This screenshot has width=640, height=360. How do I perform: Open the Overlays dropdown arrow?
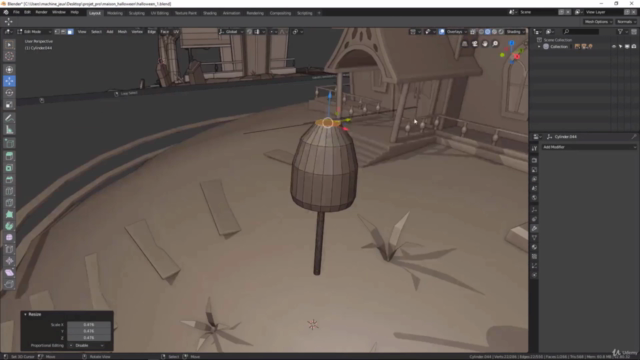[x=465, y=31]
